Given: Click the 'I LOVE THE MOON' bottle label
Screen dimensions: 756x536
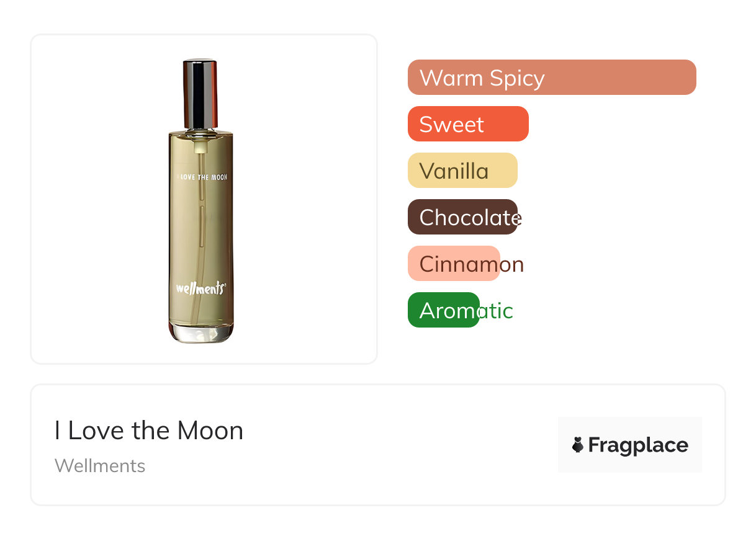Looking at the screenshot, I should pos(202,177).
